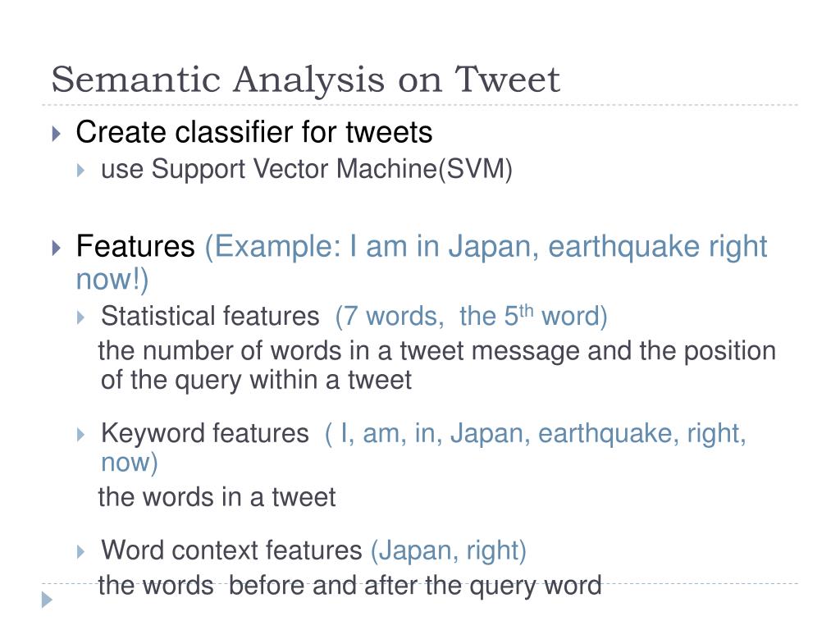
Task: Click the line the words in a tweet
Action: [217, 496]
